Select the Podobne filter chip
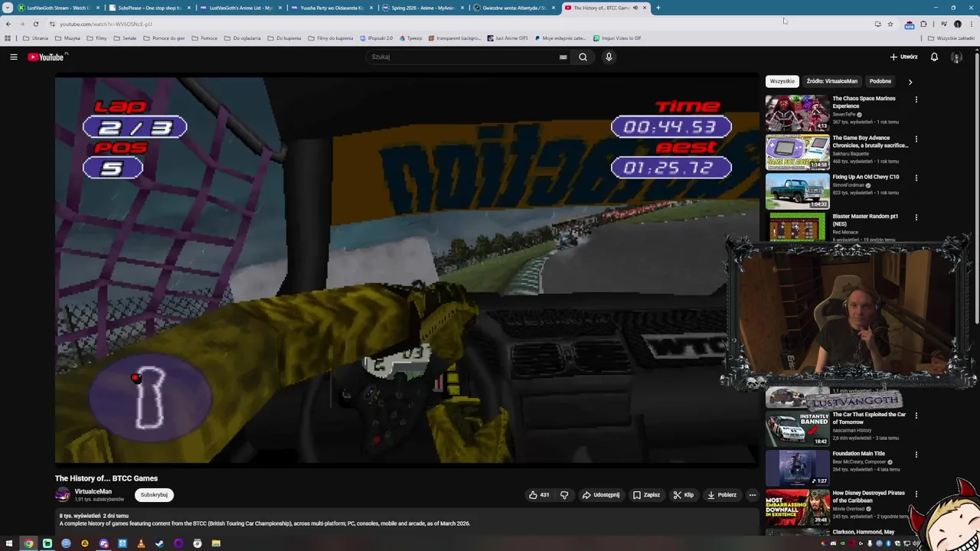Viewport: 980px width, 551px height. [880, 81]
